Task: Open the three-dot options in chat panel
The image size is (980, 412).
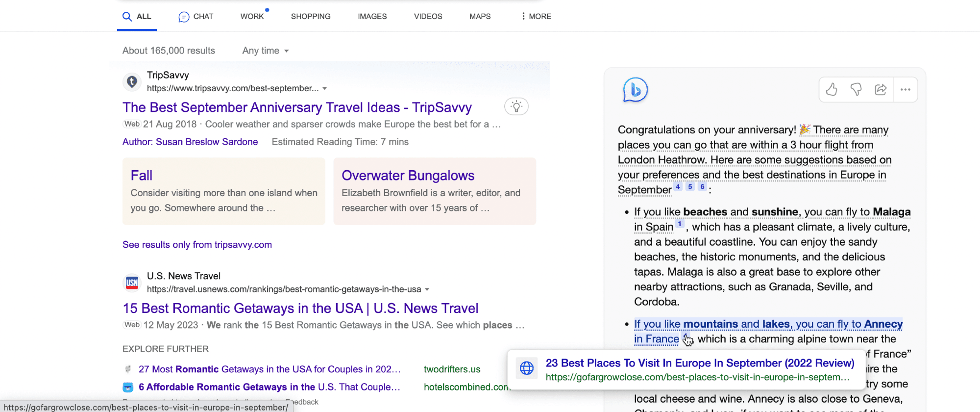Action: (906, 89)
